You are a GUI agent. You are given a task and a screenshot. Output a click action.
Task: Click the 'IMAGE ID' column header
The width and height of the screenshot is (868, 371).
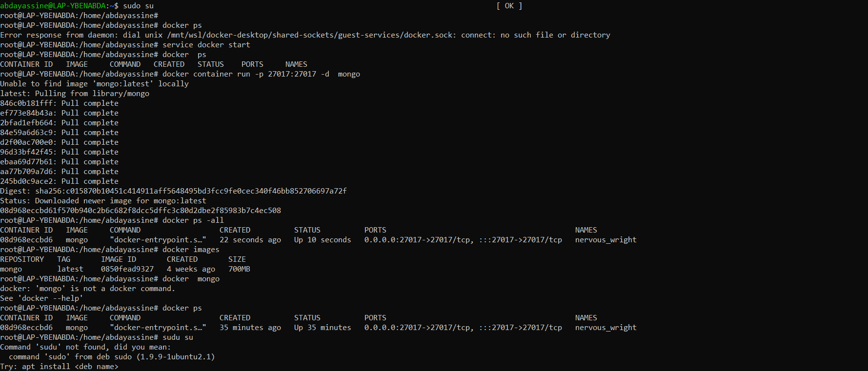coord(119,259)
